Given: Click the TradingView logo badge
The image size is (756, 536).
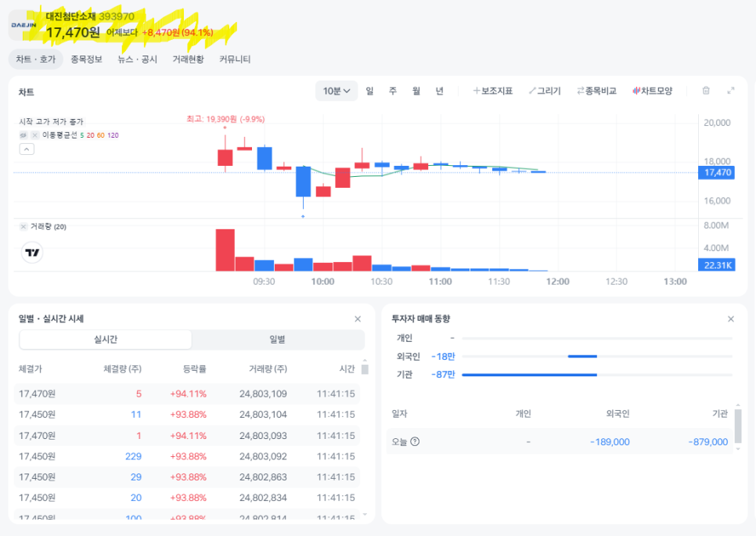Looking at the screenshot, I should point(32,253).
